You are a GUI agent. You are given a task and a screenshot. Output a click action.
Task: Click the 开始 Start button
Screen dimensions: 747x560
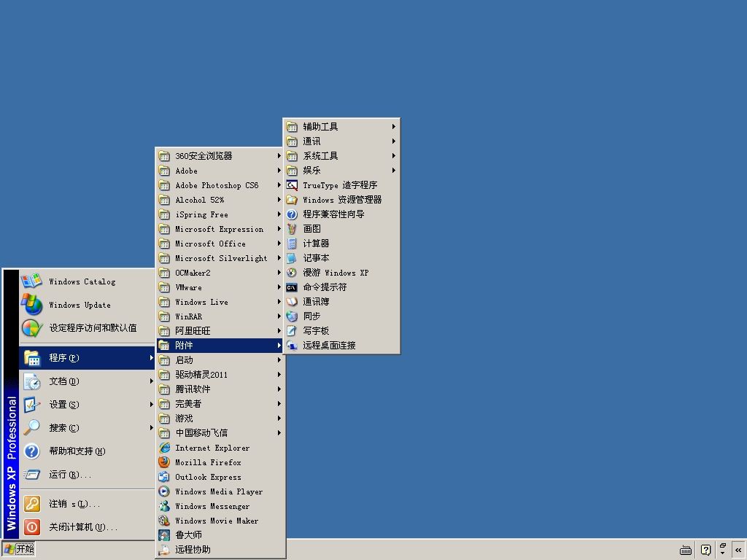pos(19,549)
